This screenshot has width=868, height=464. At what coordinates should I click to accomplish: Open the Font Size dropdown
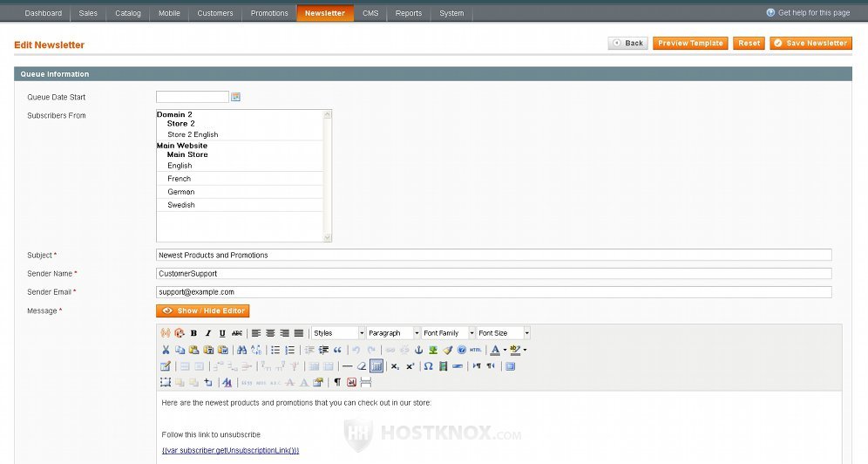click(x=503, y=333)
